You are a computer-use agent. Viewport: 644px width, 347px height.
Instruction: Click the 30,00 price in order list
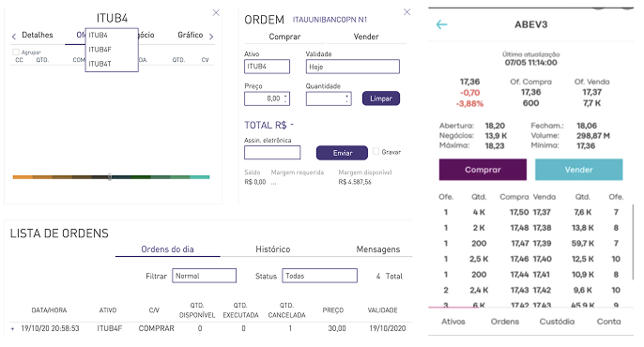click(x=337, y=328)
